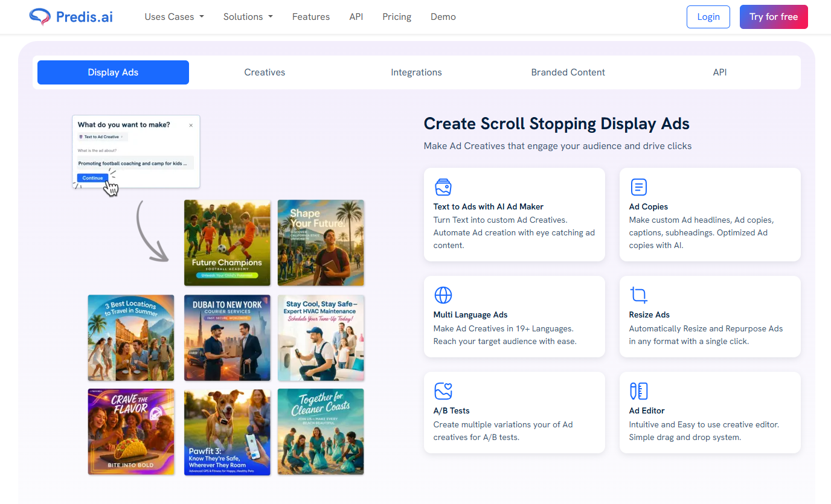Switch to the API tab in the feature bar
The height and width of the screenshot is (504, 831).
[x=720, y=72]
